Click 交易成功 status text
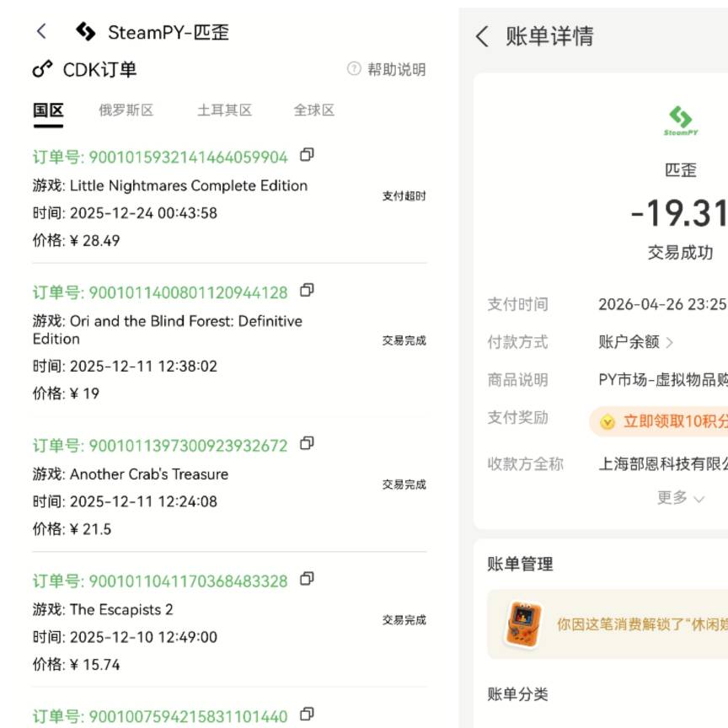The width and height of the screenshot is (728, 728). [681, 253]
